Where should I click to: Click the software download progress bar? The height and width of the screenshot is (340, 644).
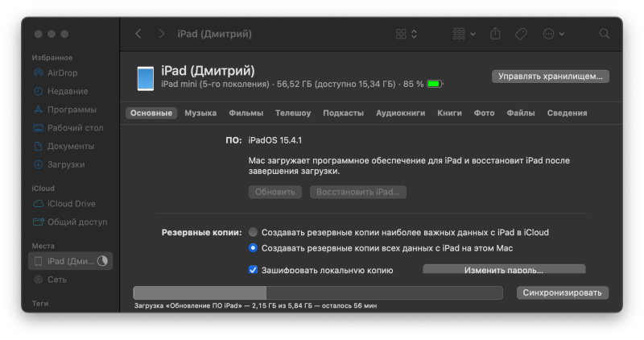[x=318, y=292]
